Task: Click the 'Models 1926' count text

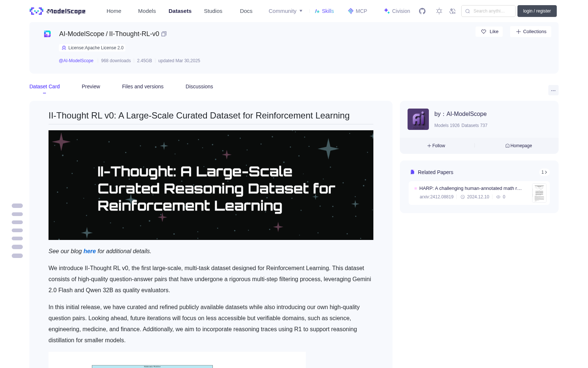Action: tap(447, 125)
